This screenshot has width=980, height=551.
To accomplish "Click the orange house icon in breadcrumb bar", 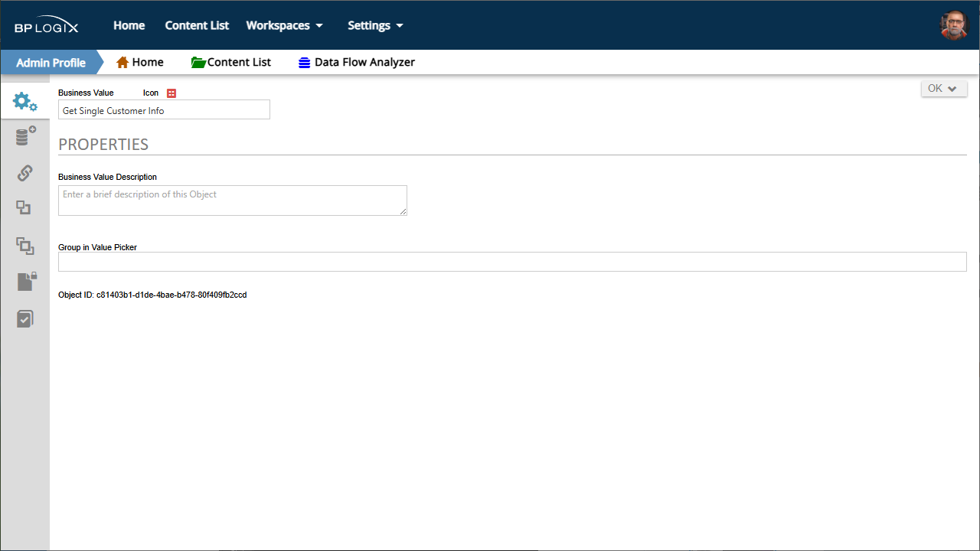I will (122, 62).
